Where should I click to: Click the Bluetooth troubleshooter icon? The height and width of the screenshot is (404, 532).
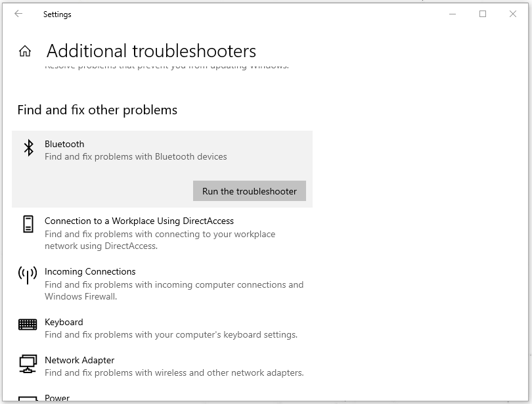pos(28,148)
